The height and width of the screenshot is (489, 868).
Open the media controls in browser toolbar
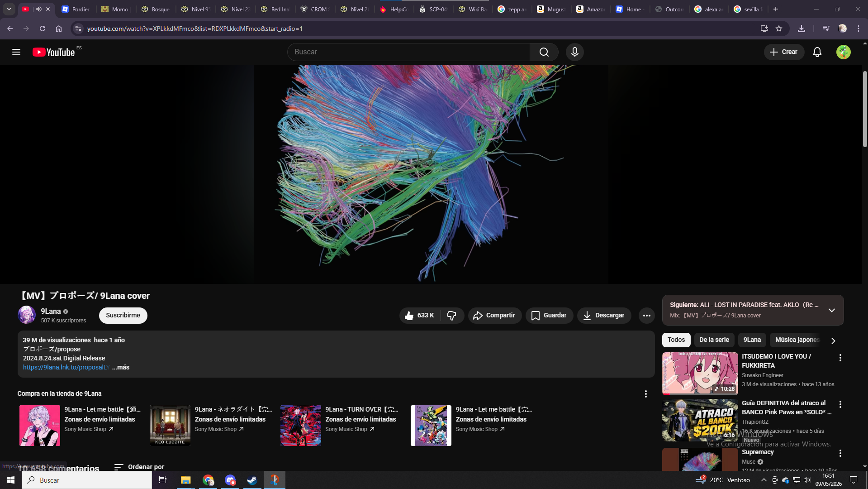coord(826,29)
